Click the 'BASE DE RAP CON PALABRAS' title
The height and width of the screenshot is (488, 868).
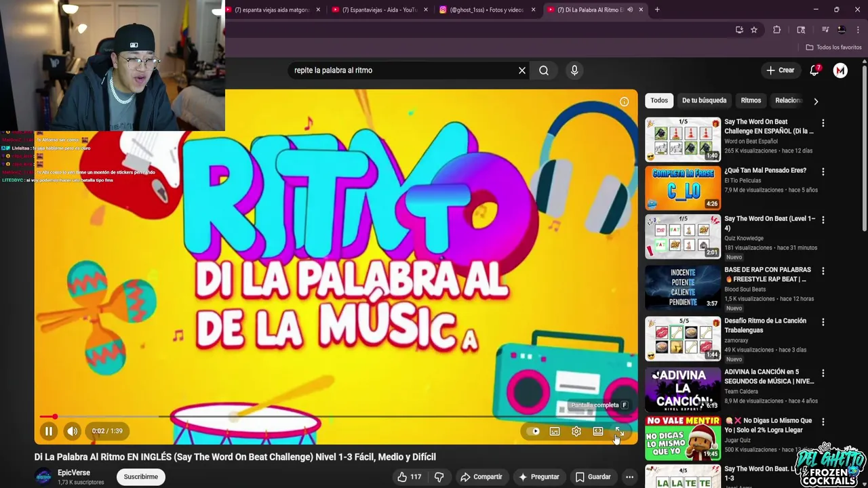[x=768, y=274]
